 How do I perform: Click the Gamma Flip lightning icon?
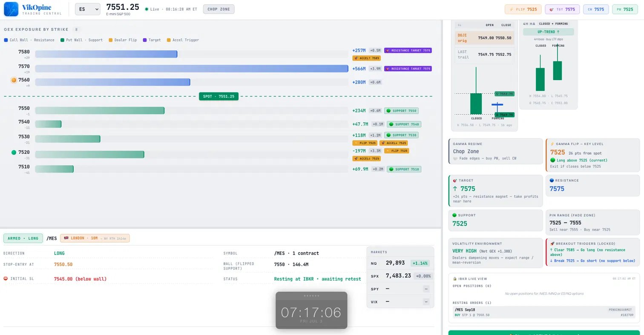[552, 144]
